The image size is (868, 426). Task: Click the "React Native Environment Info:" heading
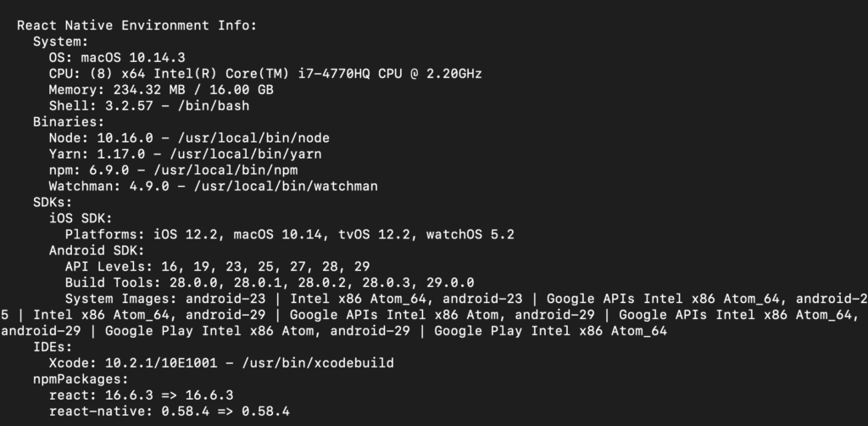[136, 25]
